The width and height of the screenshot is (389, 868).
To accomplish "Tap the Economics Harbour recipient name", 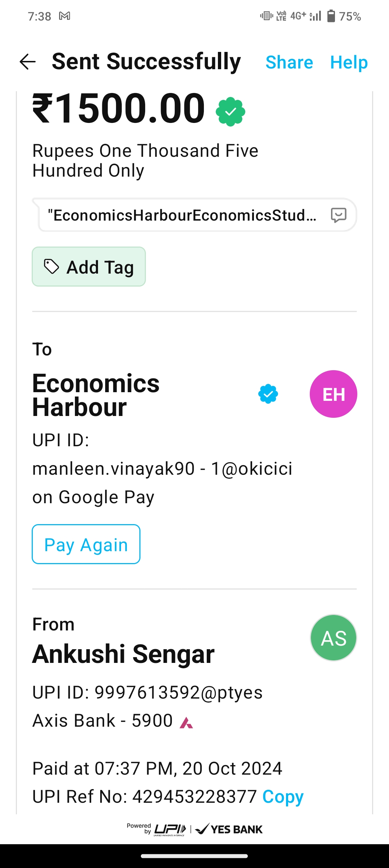I will click(96, 395).
